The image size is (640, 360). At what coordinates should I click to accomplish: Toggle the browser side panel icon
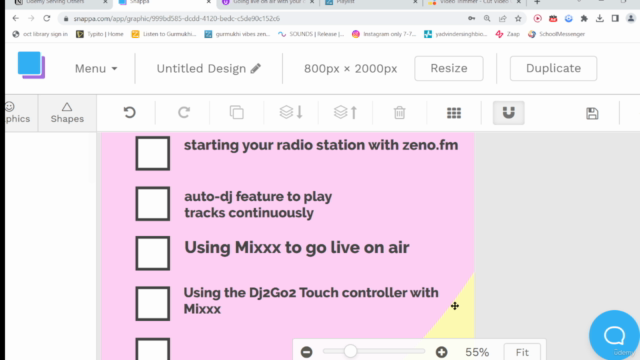click(615, 18)
